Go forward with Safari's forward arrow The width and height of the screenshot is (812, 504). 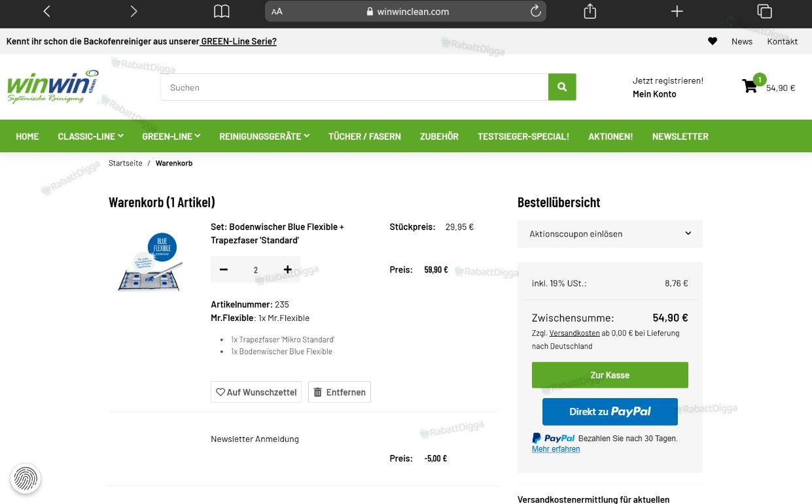[x=133, y=11]
